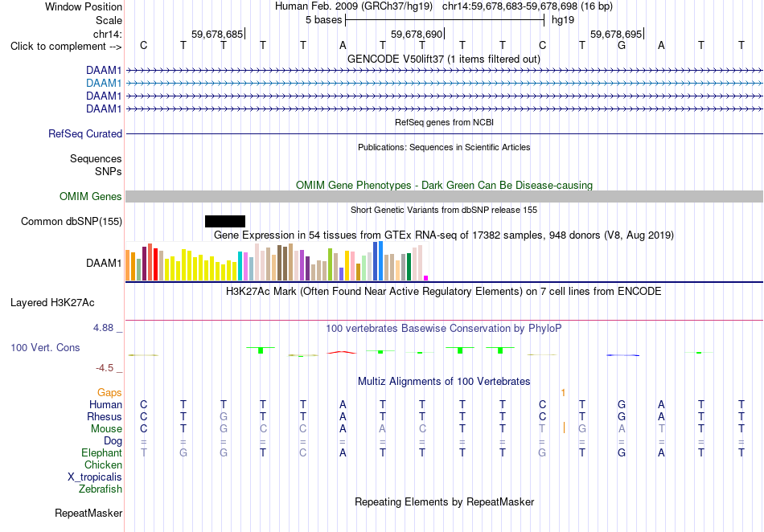
Task: Click the 'Click to complement -->' label
Action: click(66, 47)
